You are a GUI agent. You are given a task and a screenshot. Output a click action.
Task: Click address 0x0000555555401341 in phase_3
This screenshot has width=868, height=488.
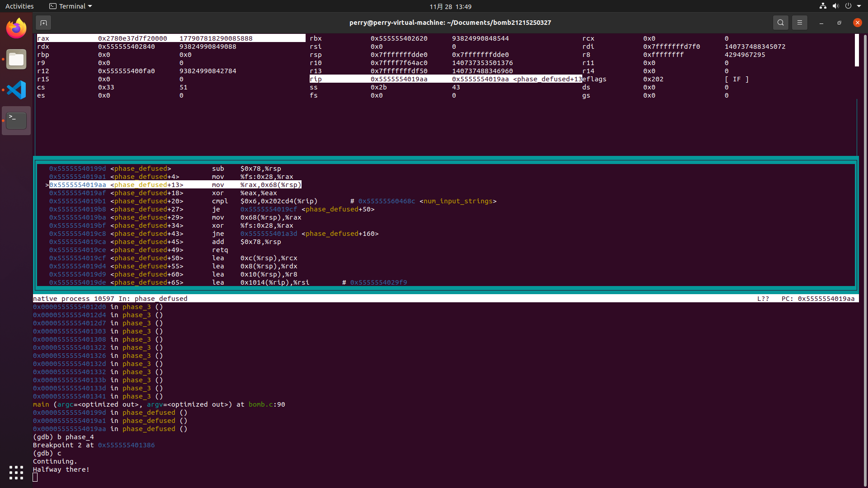tap(69, 396)
